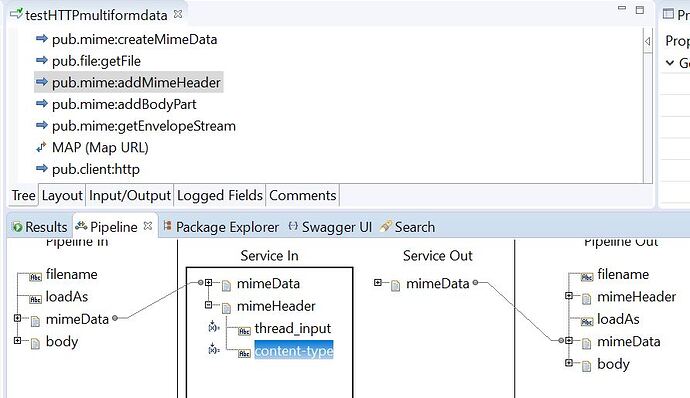Click the pub.mime:createMimeData step arrow icon
690x398 pixels.
(x=41, y=39)
